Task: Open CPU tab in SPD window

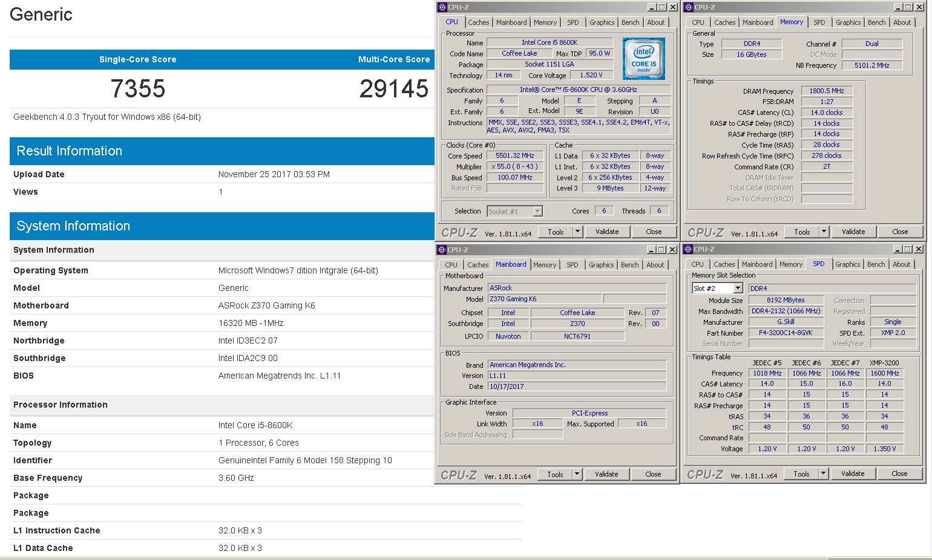Action: coord(698,264)
